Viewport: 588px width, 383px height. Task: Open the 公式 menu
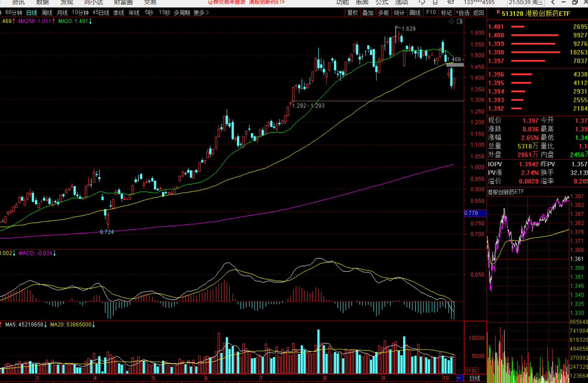pyautogui.click(x=382, y=3)
